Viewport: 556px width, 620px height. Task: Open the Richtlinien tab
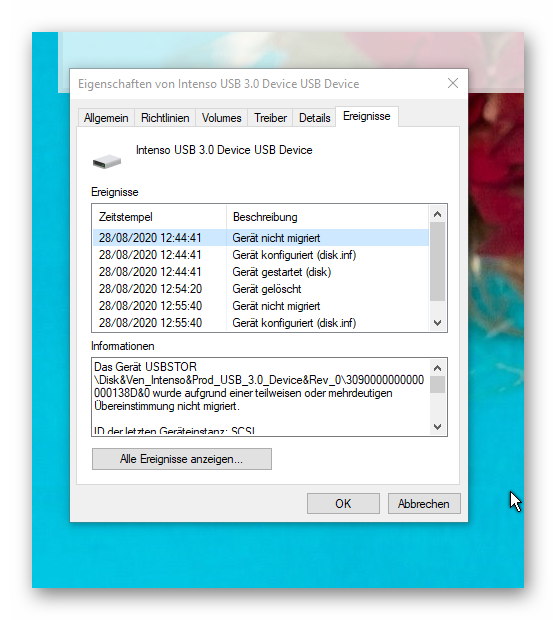coord(165,118)
